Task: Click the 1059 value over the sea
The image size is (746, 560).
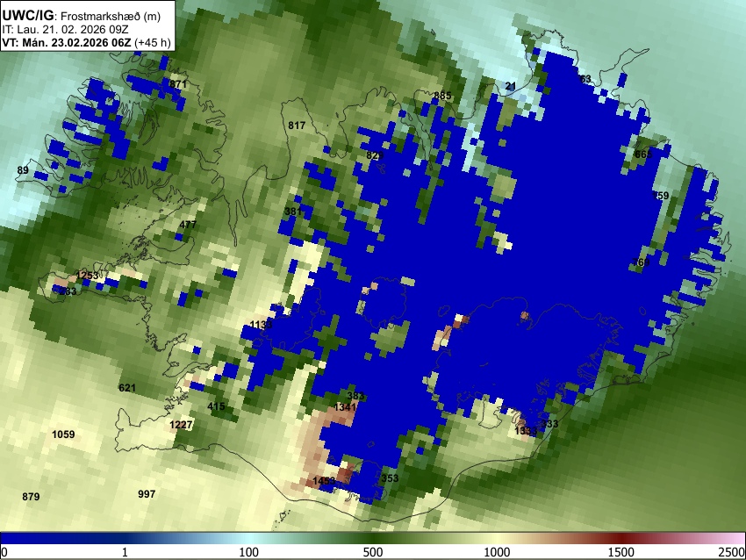Action: [63, 434]
